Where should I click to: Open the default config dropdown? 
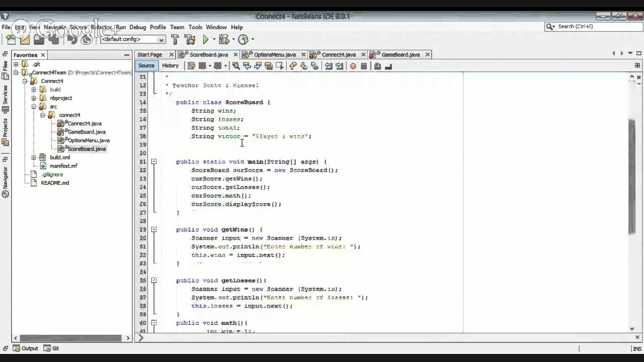tap(133, 39)
